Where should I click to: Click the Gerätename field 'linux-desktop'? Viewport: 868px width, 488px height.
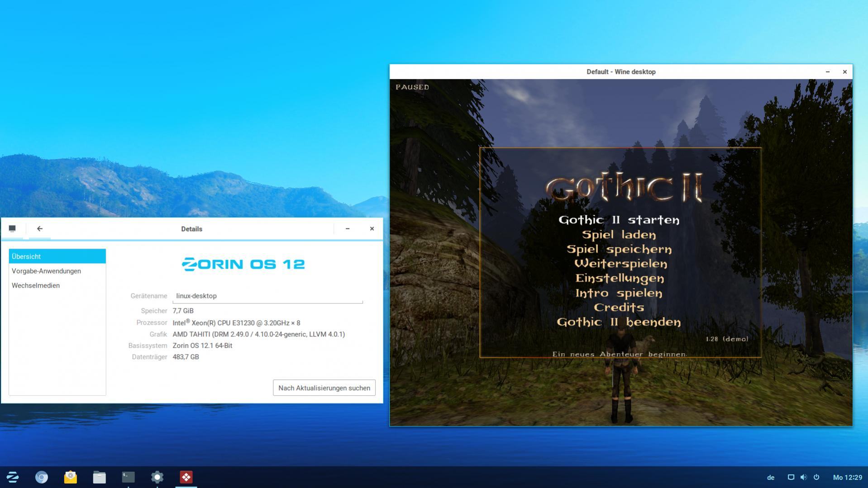pyautogui.click(x=267, y=296)
